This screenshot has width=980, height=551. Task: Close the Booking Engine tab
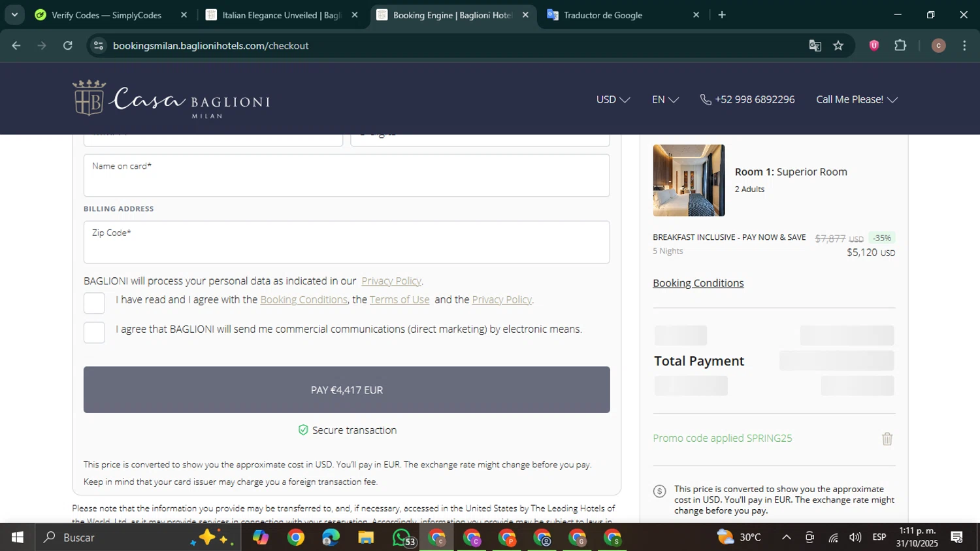(525, 14)
